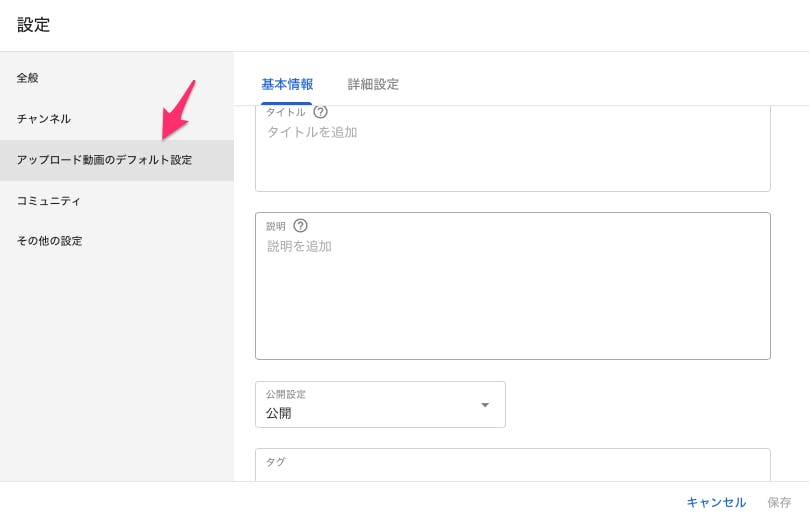Click the タイトル field label
809x521 pixels.
pos(286,112)
